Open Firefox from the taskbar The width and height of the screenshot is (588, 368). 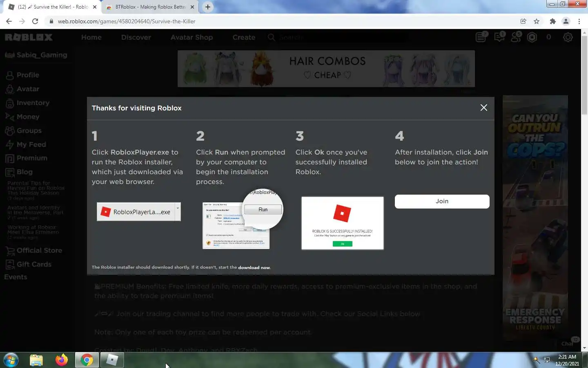coord(62,360)
